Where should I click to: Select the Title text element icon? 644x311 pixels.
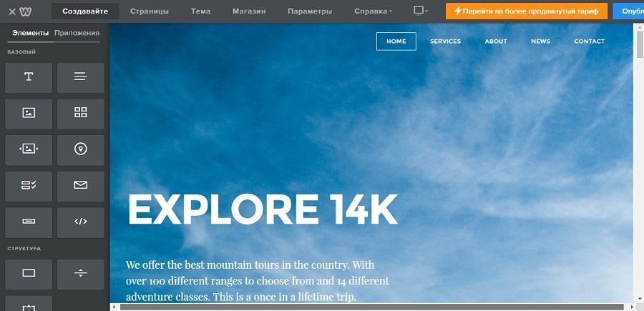[x=29, y=78]
